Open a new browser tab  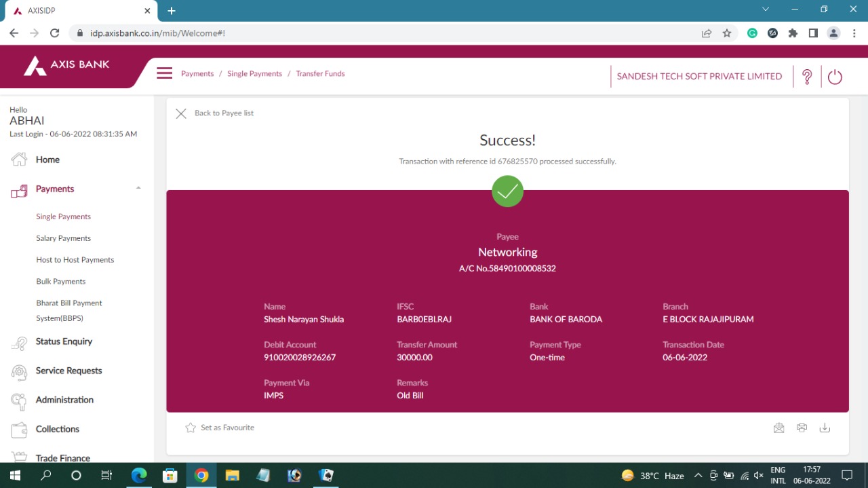172,10
